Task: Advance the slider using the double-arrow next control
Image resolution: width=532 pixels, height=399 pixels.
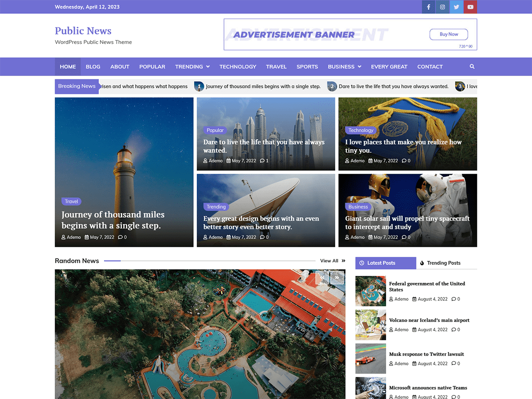Action: click(337, 277)
